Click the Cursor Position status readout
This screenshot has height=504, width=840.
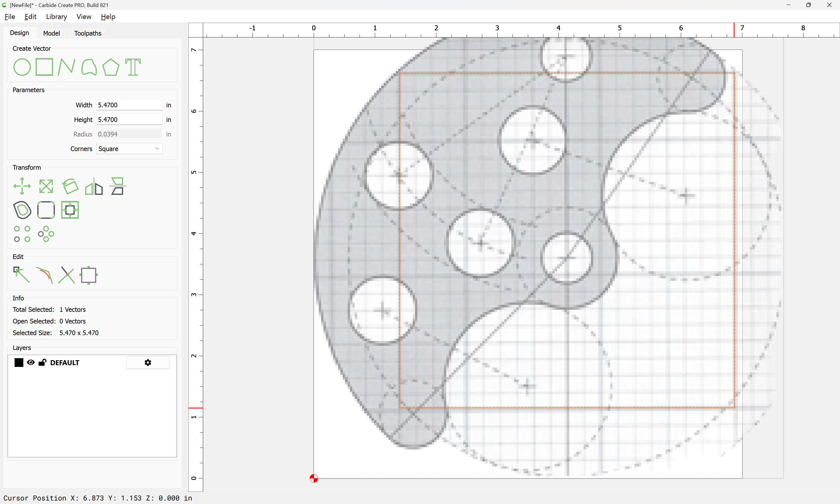(98, 498)
